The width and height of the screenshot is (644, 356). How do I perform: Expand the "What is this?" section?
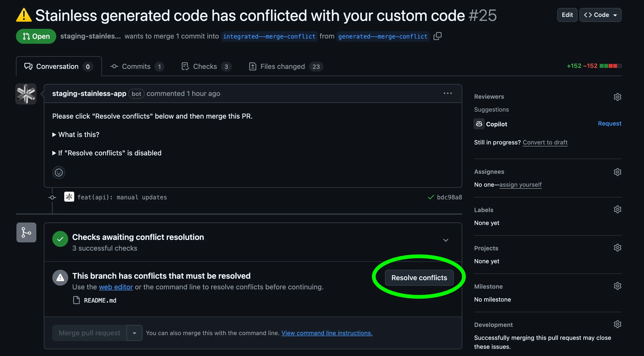point(79,134)
